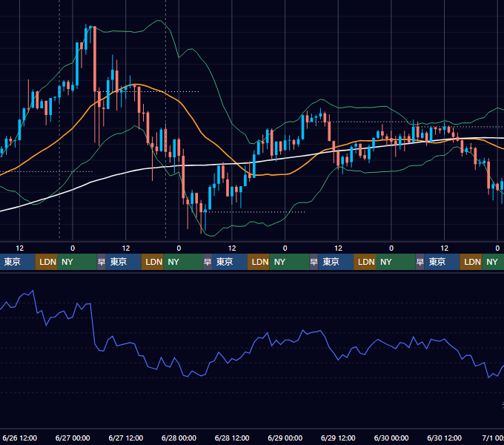Select the LDN session block on 6/29
This screenshot has width=504, height=445.
[x=365, y=262]
